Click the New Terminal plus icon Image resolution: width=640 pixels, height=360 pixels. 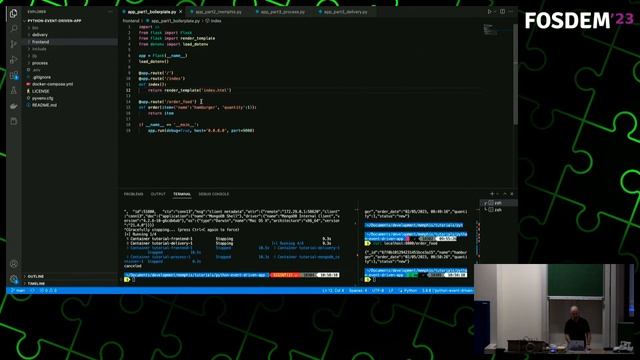coord(492,194)
